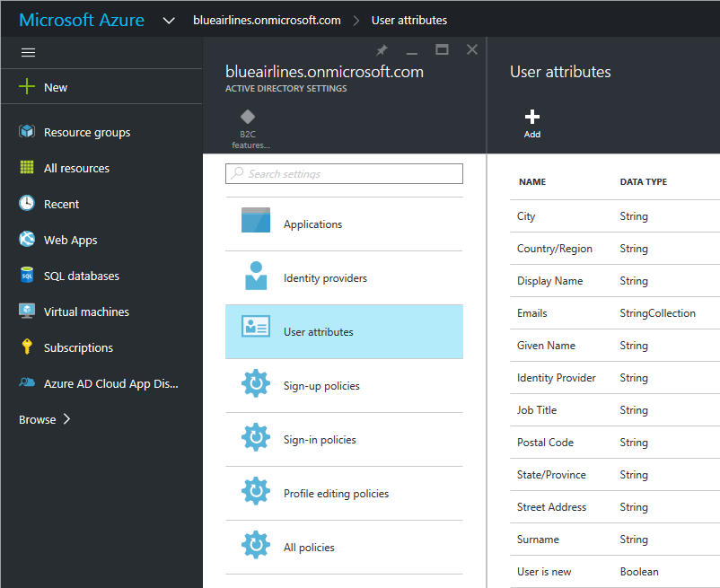The image size is (720, 588).
Task: Click the Profile editing policies gear icon
Action: click(256, 491)
